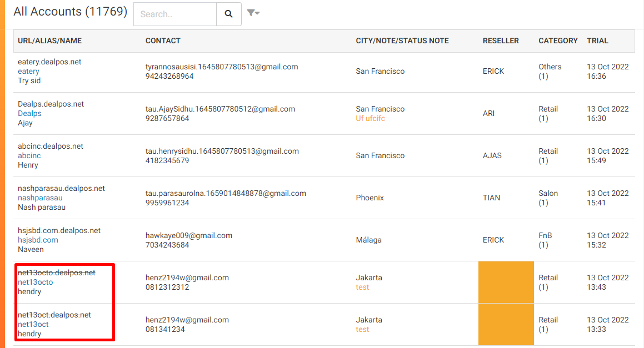
Task: Click the CONTACT column header
Action: point(163,41)
